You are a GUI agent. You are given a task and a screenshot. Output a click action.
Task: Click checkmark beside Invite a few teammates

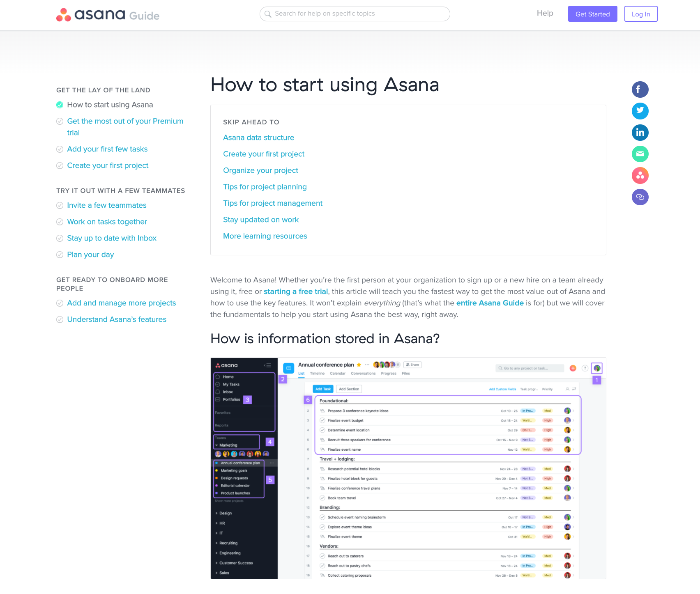[60, 205]
